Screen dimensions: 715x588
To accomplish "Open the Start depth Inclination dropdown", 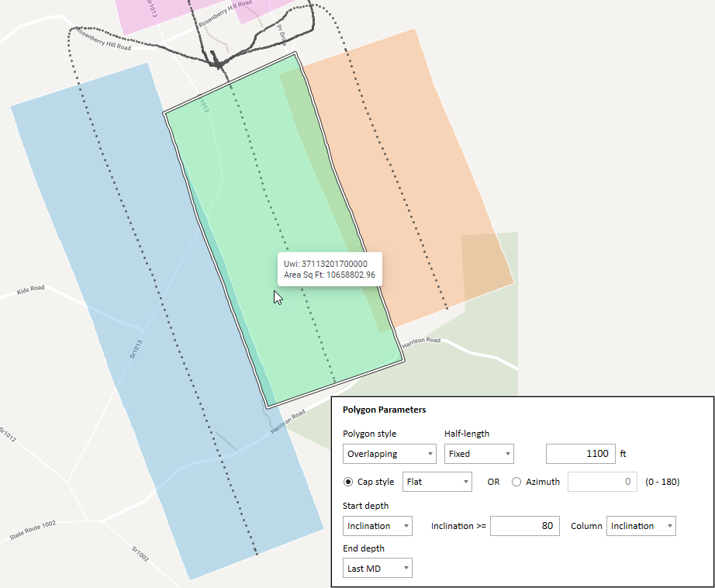I will coord(403,525).
